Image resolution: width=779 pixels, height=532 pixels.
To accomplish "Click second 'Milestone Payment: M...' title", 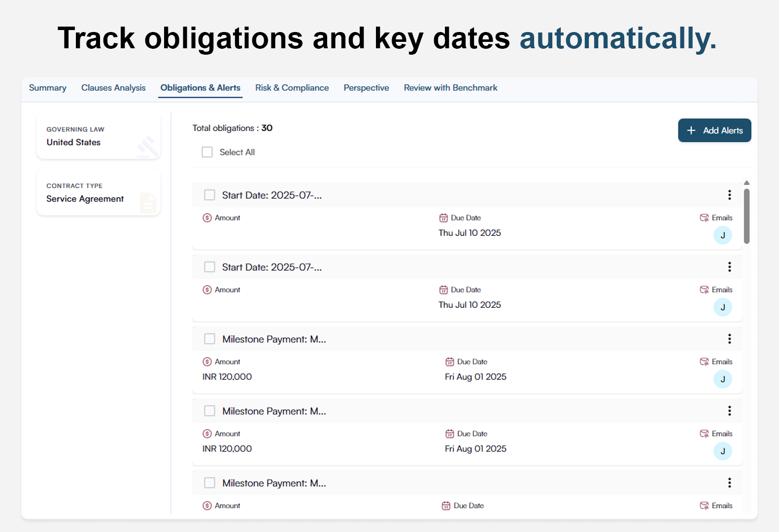I will [x=274, y=411].
